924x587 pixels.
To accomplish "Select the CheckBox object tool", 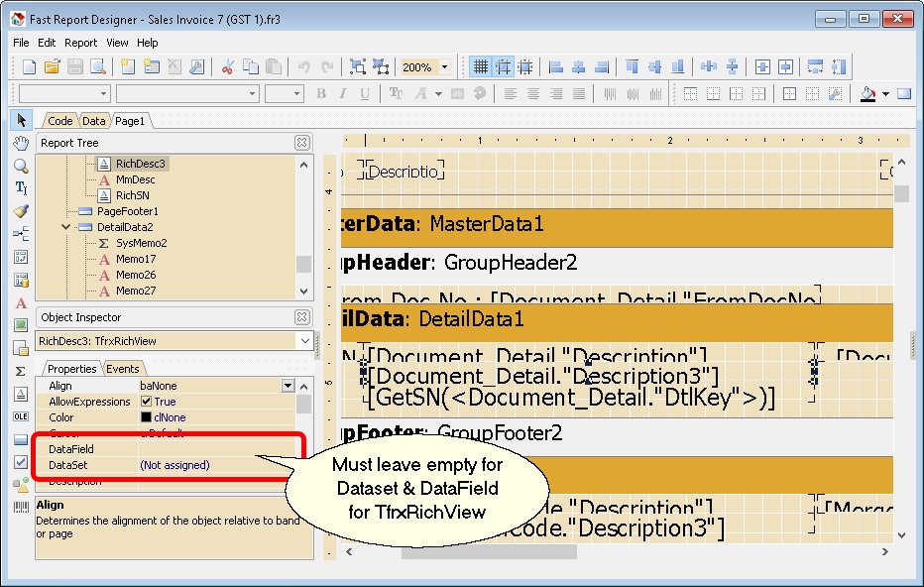I will click(21, 462).
